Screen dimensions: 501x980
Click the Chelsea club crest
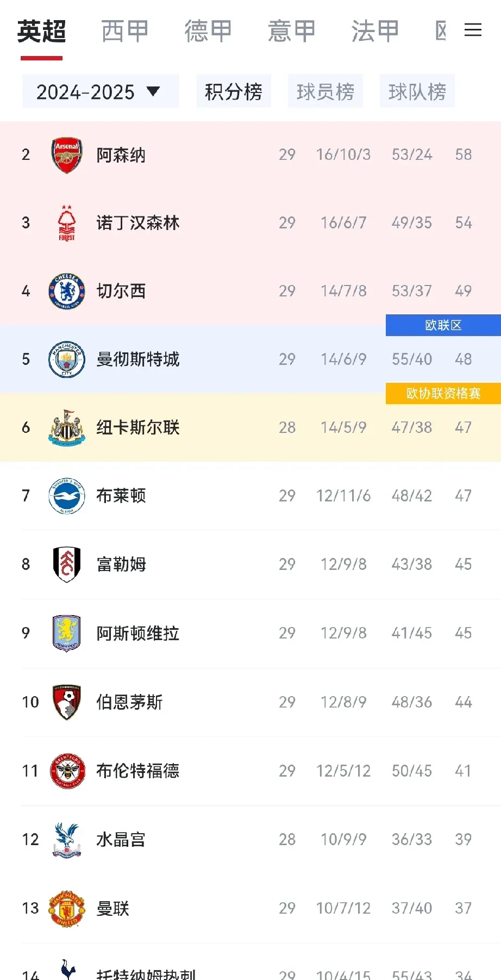(x=66, y=291)
